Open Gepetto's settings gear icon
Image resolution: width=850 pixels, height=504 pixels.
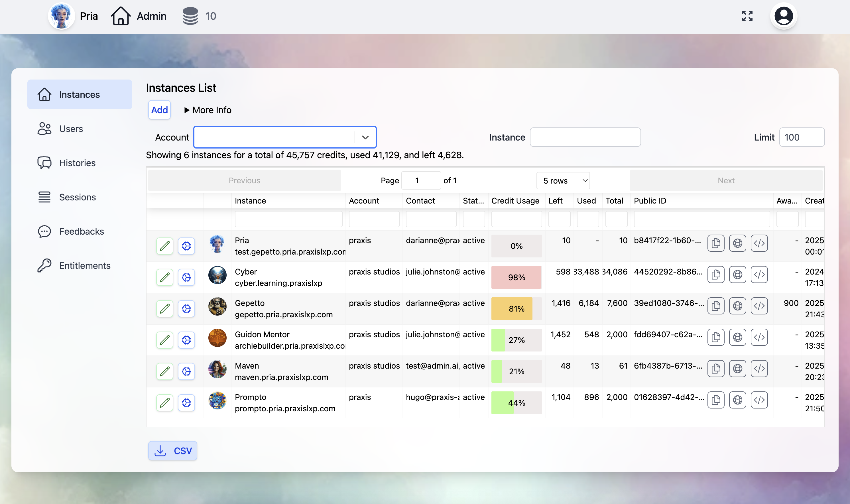[186, 308]
